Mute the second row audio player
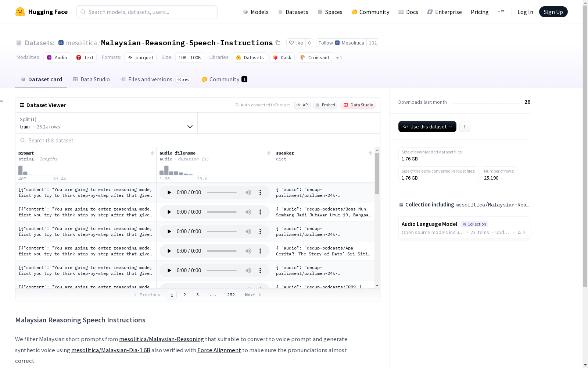Viewport: 588px width, 368px height. (x=248, y=212)
